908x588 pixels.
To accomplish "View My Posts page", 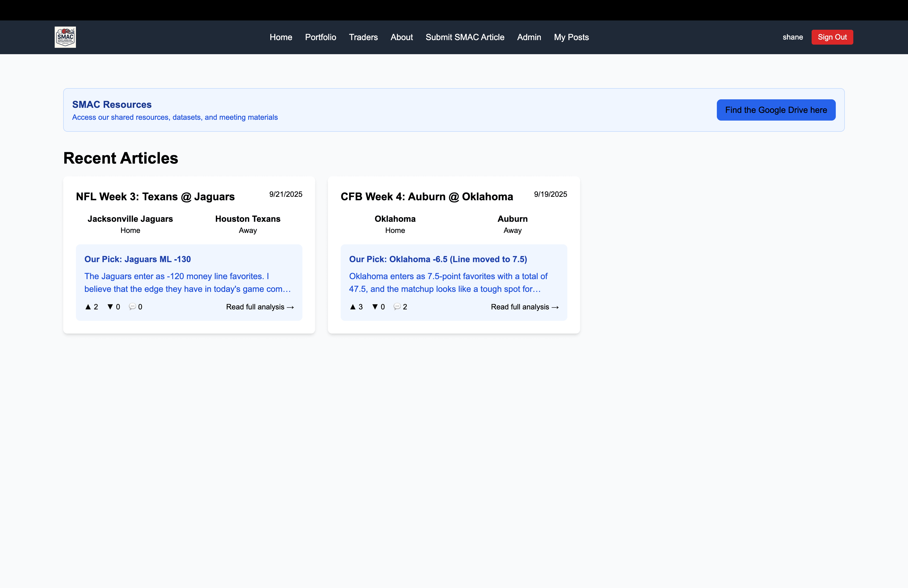I will pos(571,37).
